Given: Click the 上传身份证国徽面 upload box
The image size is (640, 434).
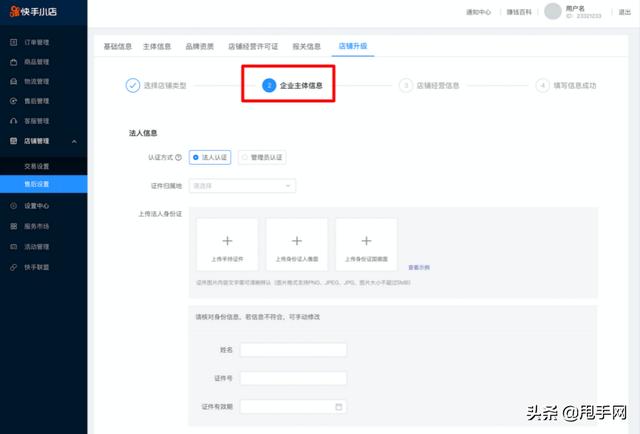Looking at the screenshot, I should (x=366, y=245).
